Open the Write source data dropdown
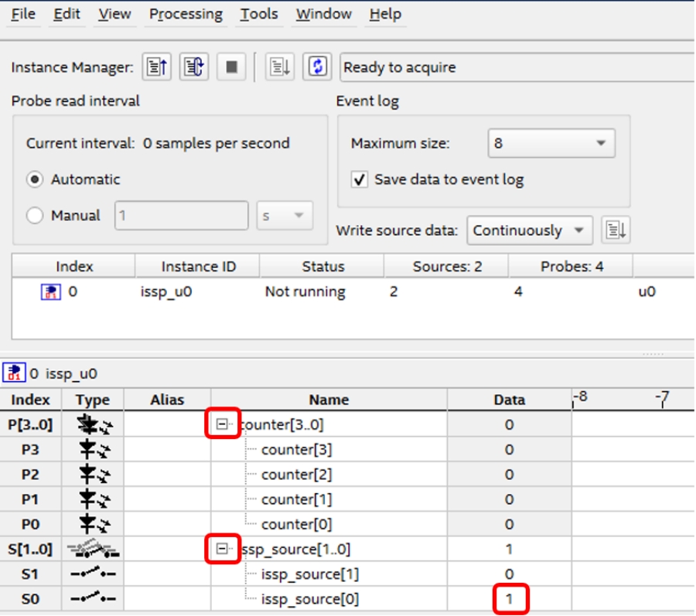The width and height of the screenshot is (696, 616). pyautogui.click(x=529, y=230)
